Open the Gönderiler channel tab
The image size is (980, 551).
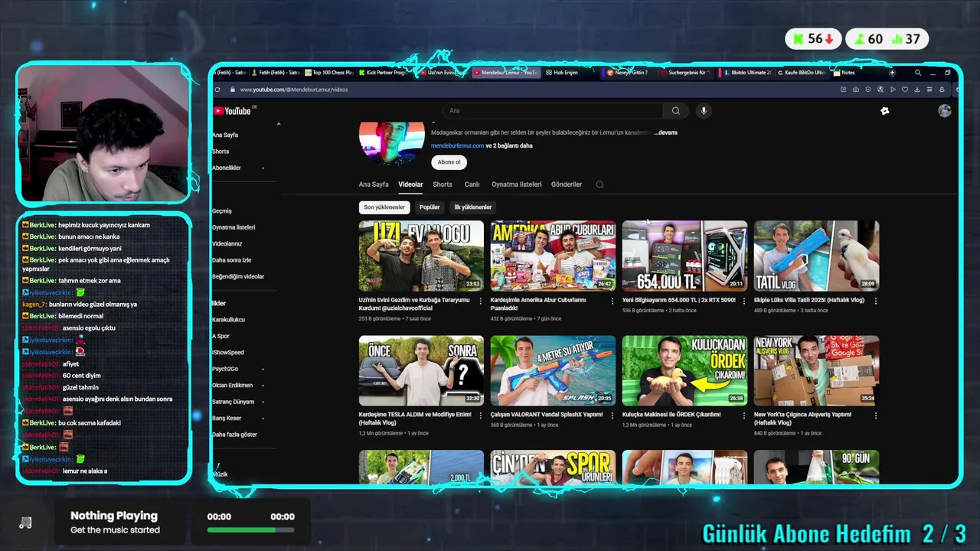tap(567, 184)
